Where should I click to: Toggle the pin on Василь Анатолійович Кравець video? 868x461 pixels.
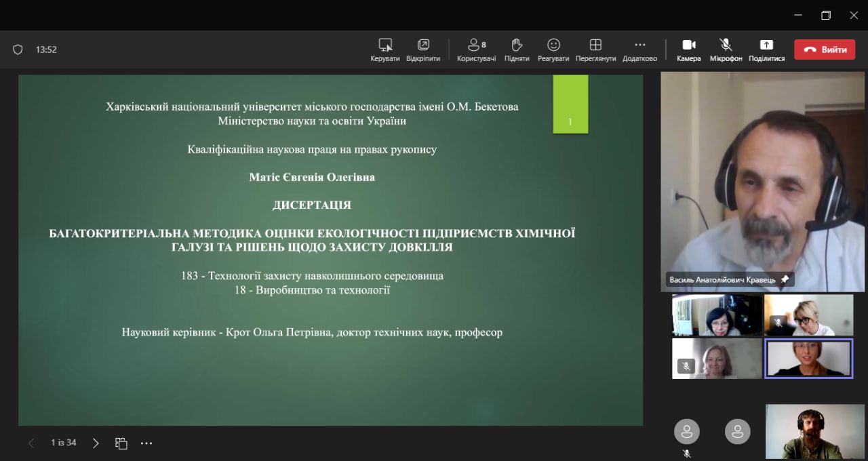tap(785, 279)
